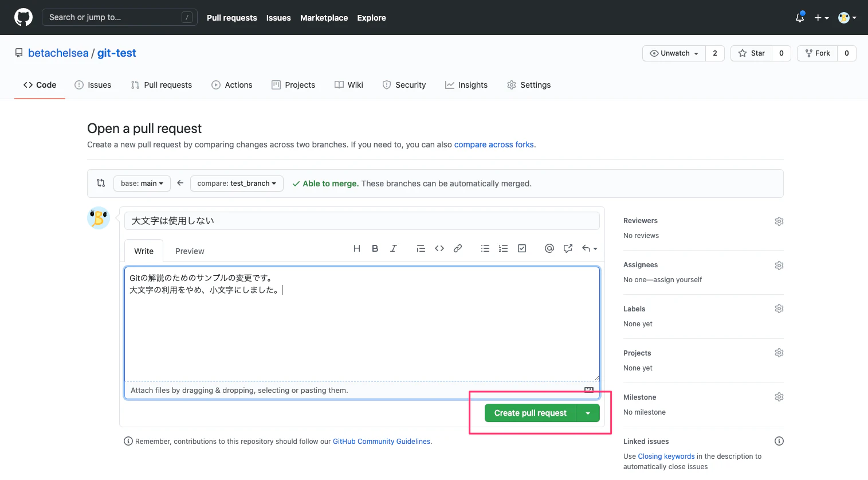The width and height of the screenshot is (868, 480).
Task: Add a task list
Action: (x=522, y=248)
